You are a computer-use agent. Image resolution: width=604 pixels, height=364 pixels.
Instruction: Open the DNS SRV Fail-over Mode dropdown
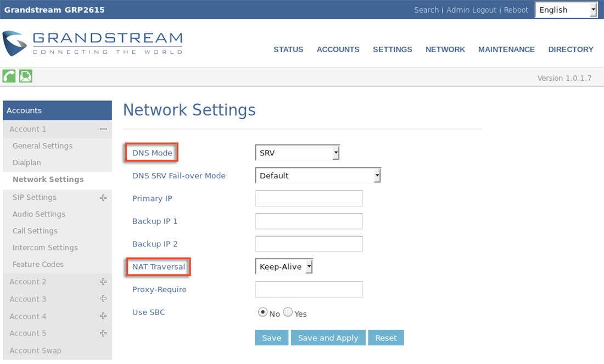point(318,175)
